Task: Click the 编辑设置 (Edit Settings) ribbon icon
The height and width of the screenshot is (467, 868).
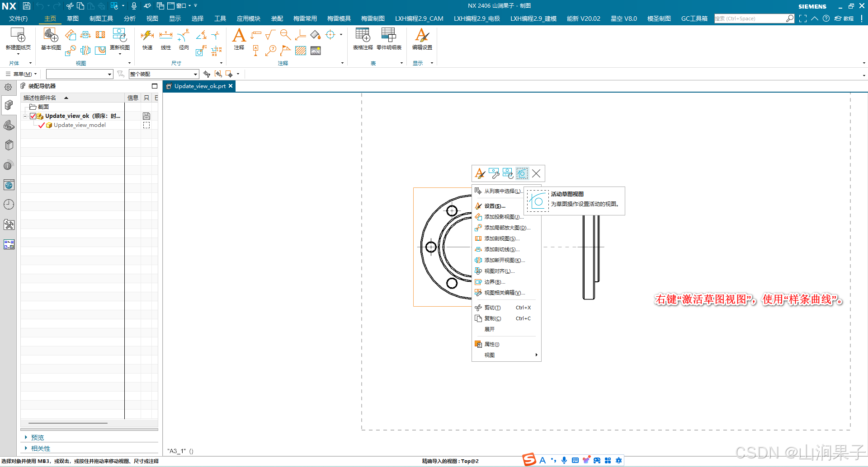Action: tap(422, 35)
